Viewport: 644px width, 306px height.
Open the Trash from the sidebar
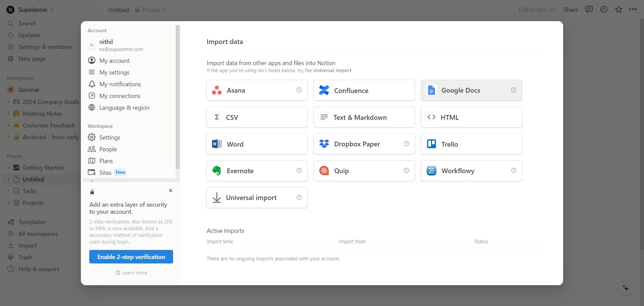click(x=25, y=257)
